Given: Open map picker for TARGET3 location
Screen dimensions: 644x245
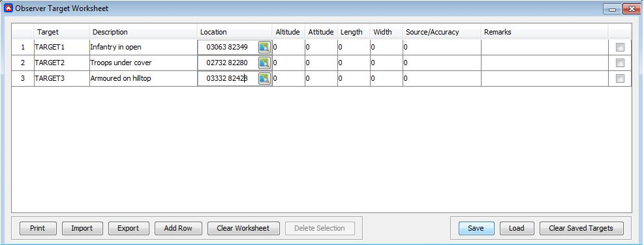Looking at the screenshot, I should click(x=264, y=78).
